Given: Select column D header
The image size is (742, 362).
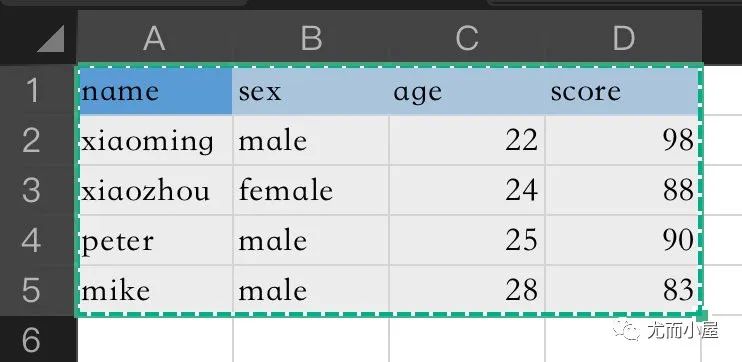Looking at the screenshot, I should pyautogui.click(x=623, y=38).
